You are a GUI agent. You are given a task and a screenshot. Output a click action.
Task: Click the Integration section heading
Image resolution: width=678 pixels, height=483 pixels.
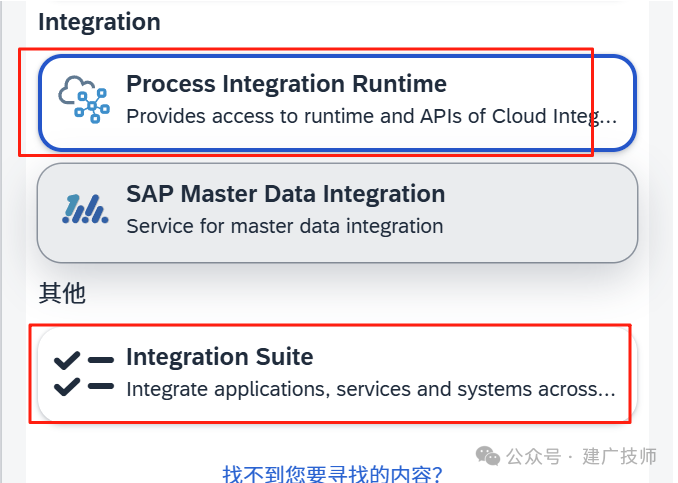tap(99, 22)
